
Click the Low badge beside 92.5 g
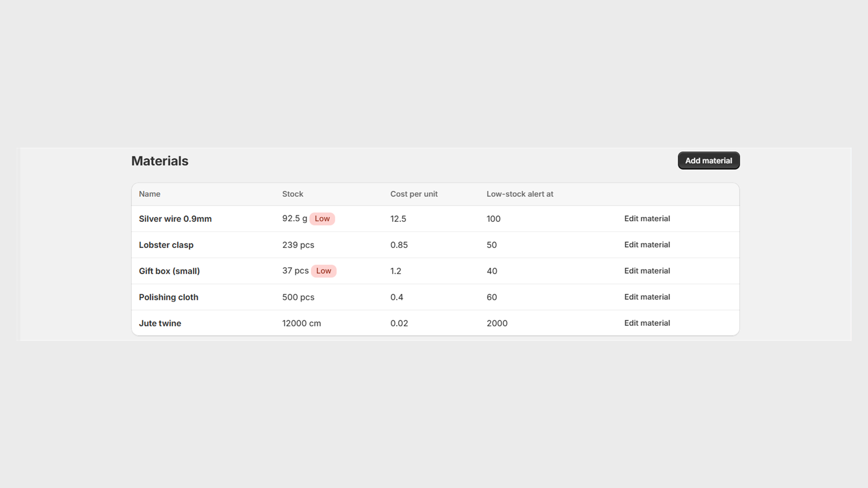(x=322, y=219)
